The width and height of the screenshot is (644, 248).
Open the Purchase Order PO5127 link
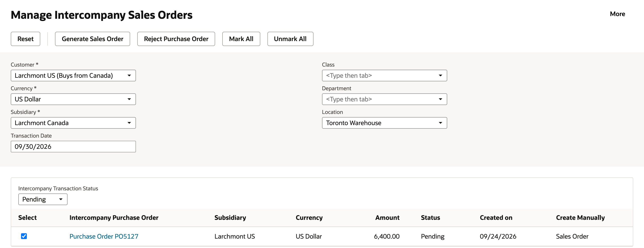point(104,236)
